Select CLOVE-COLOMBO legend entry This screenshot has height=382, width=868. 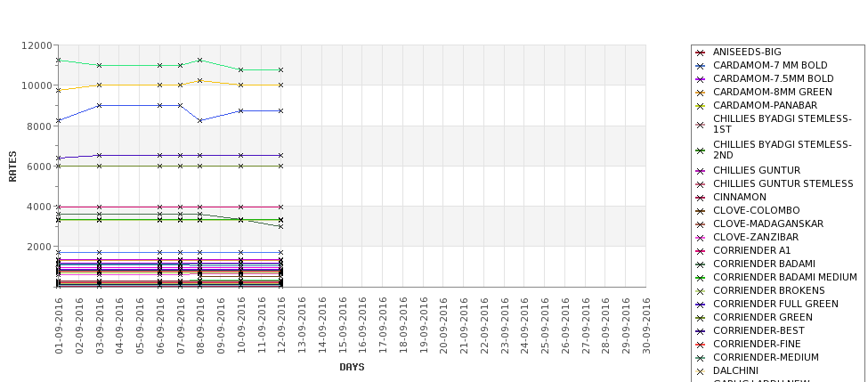(x=756, y=210)
